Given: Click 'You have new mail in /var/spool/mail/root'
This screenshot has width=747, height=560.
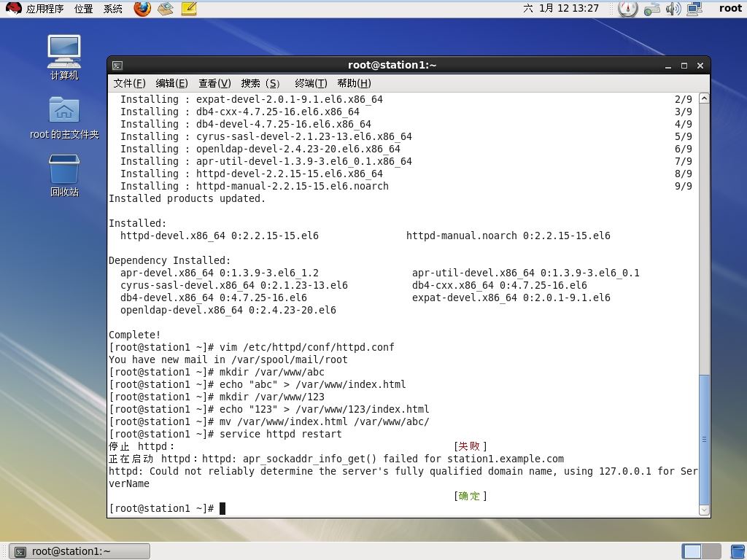Looking at the screenshot, I should point(228,359).
